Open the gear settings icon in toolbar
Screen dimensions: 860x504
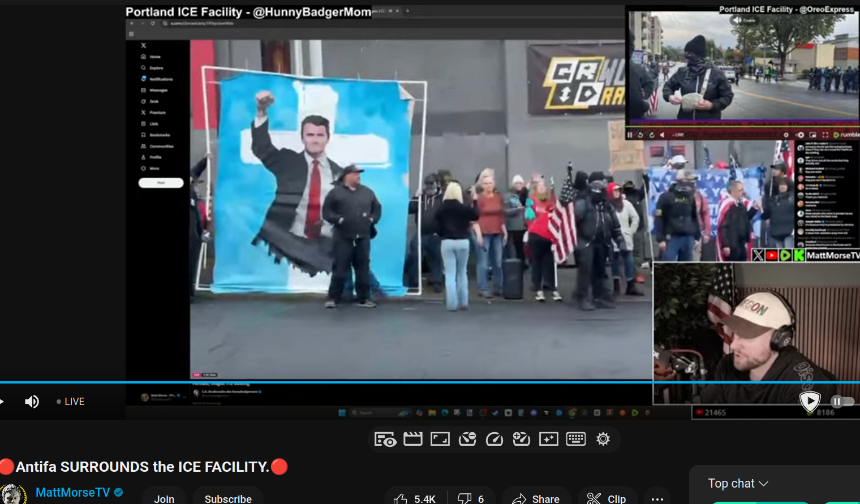[x=603, y=439]
